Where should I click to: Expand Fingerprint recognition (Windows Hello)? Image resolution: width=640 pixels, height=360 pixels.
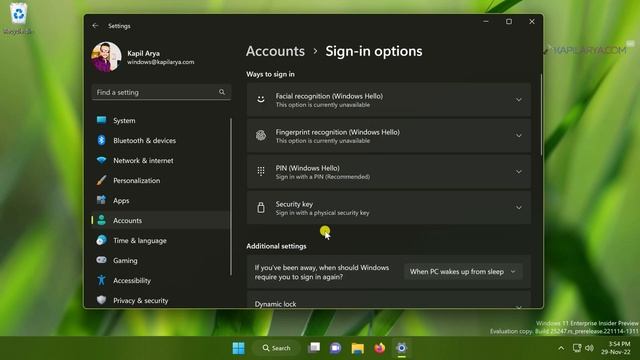click(389, 136)
